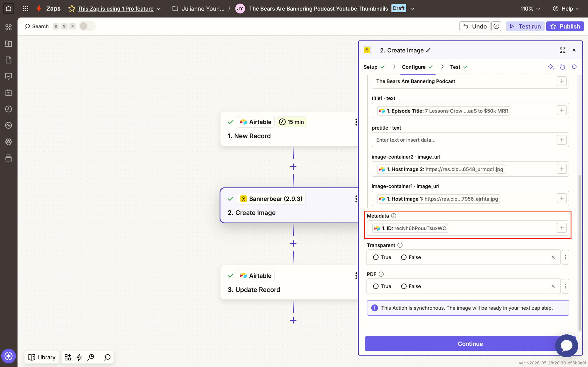This screenshot has height=367, width=588.
Task: Open the calendar icon in left sidebar
Action: click(x=9, y=93)
